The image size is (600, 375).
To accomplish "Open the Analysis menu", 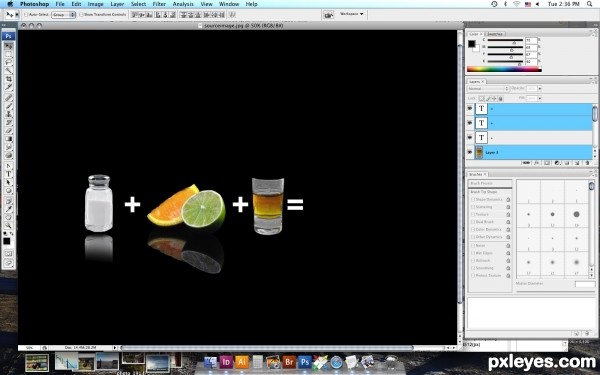I will (x=183, y=4).
